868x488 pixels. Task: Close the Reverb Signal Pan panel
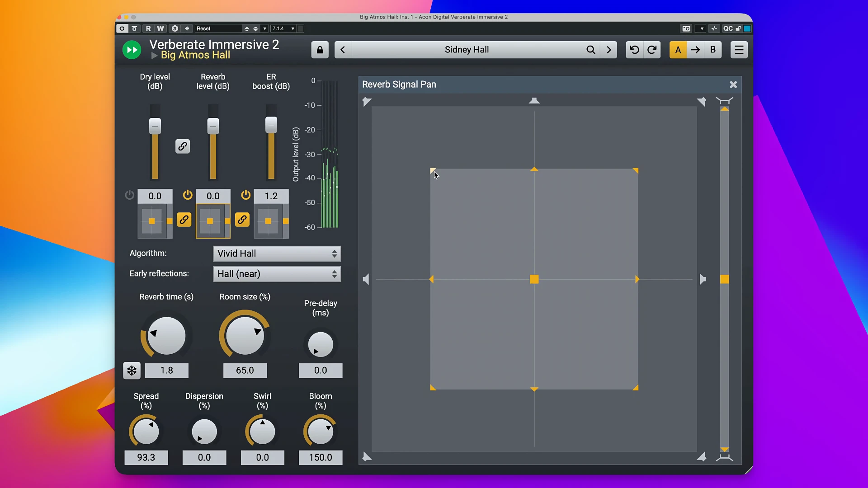point(733,84)
